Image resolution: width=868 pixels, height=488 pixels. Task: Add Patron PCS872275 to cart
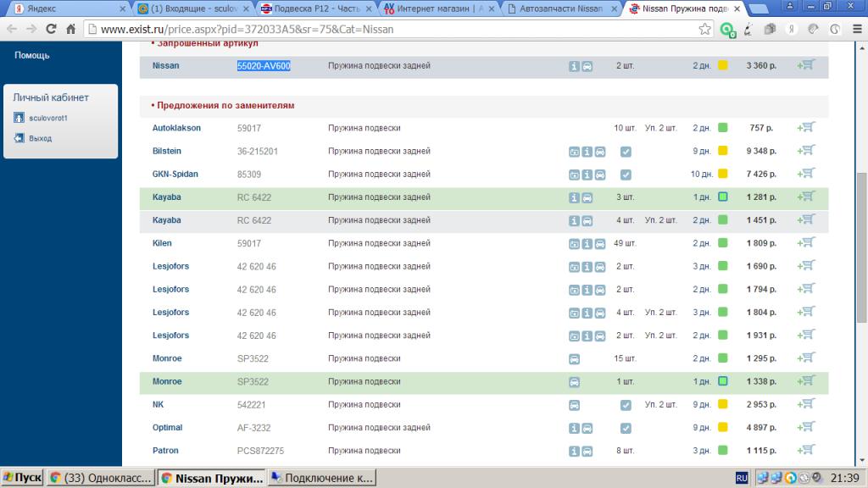[x=806, y=451]
